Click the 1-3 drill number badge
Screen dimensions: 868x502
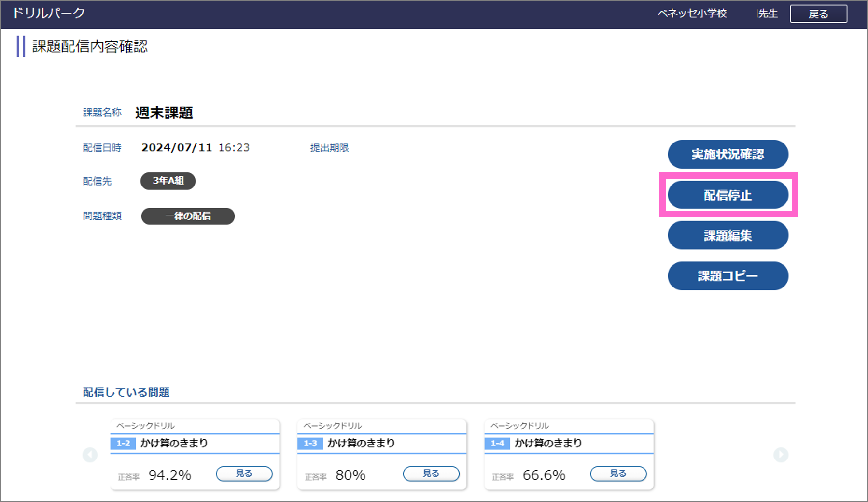coord(310,443)
